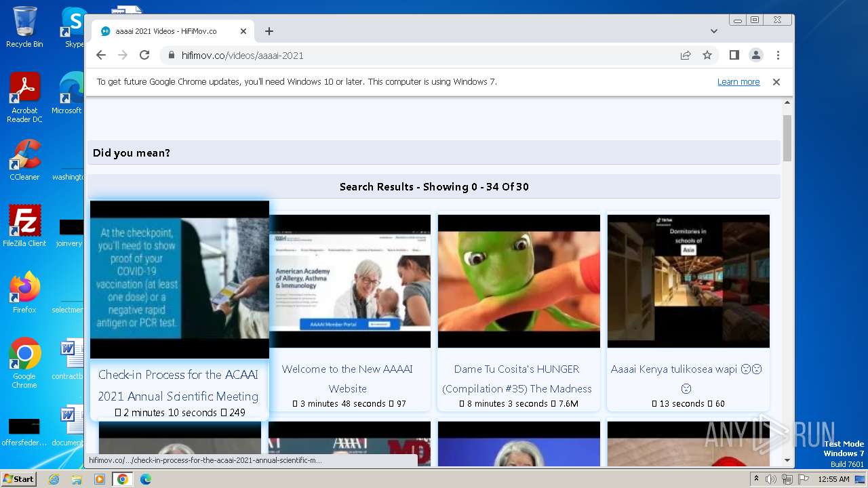The height and width of the screenshot is (488, 868).
Task: Click the Aaaai Kenya tulikosea wapi title
Action: (x=686, y=379)
